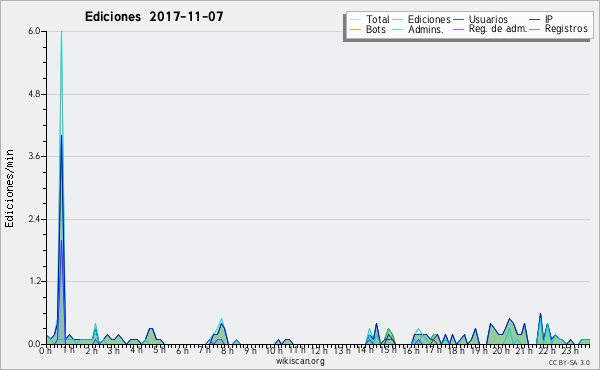Image resolution: width=600 pixels, height=370 pixels.
Task: Click the 1.2 y-axis value
Action: pyautogui.click(x=34, y=282)
